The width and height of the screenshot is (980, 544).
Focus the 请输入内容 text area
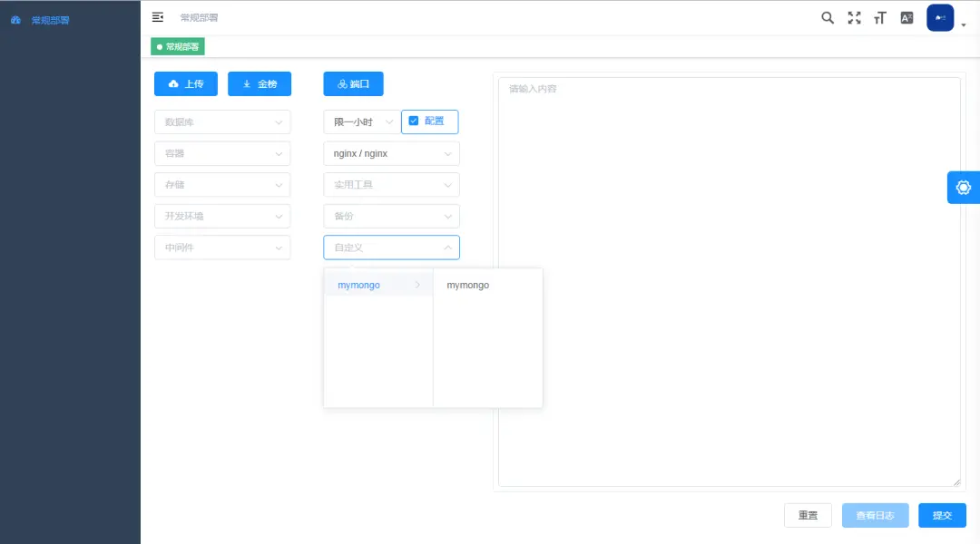coord(729,281)
